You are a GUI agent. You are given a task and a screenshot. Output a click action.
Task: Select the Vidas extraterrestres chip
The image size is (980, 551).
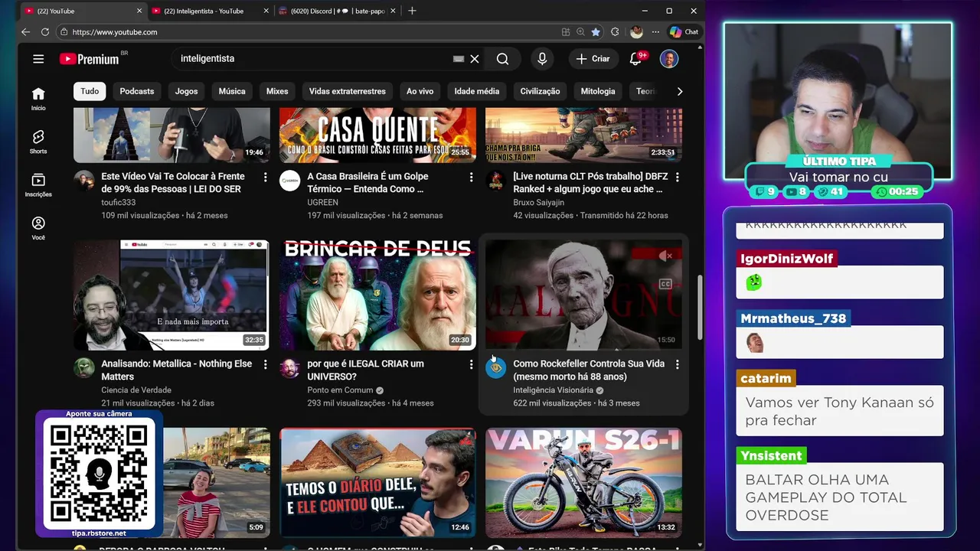coord(348,91)
